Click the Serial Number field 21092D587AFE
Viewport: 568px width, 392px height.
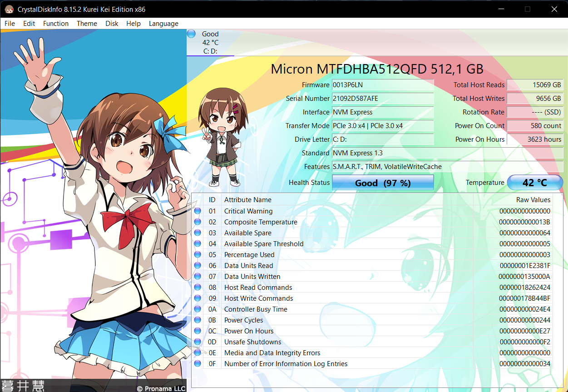click(x=383, y=99)
